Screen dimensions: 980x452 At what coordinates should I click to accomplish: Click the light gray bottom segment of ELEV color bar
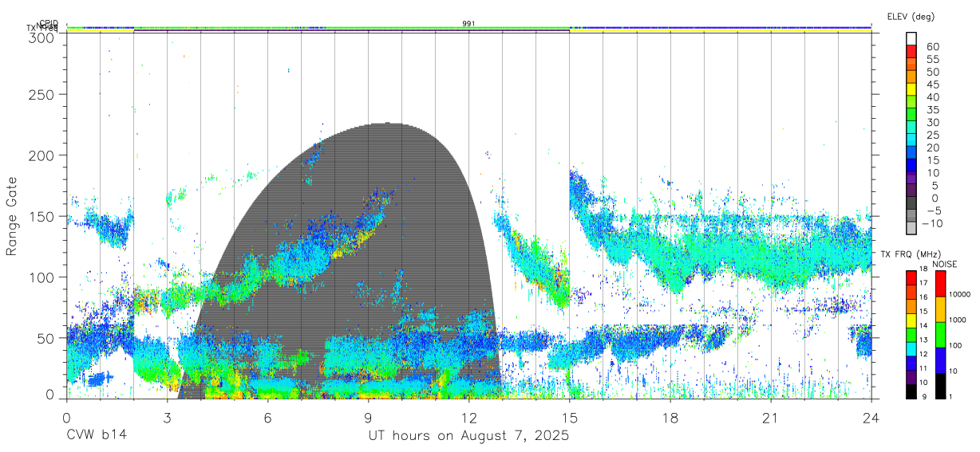(x=911, y=230)
